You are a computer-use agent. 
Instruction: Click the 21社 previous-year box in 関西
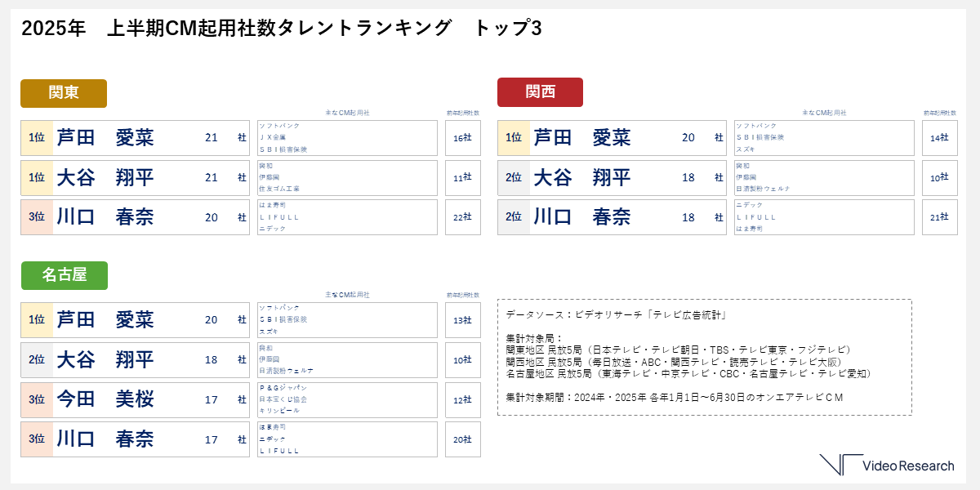(939, 218)
